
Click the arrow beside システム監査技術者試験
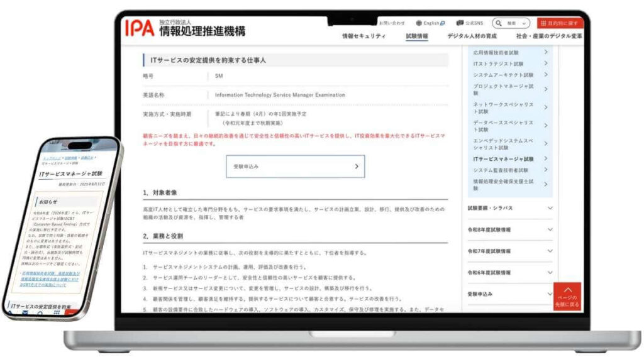pos(545,170)
